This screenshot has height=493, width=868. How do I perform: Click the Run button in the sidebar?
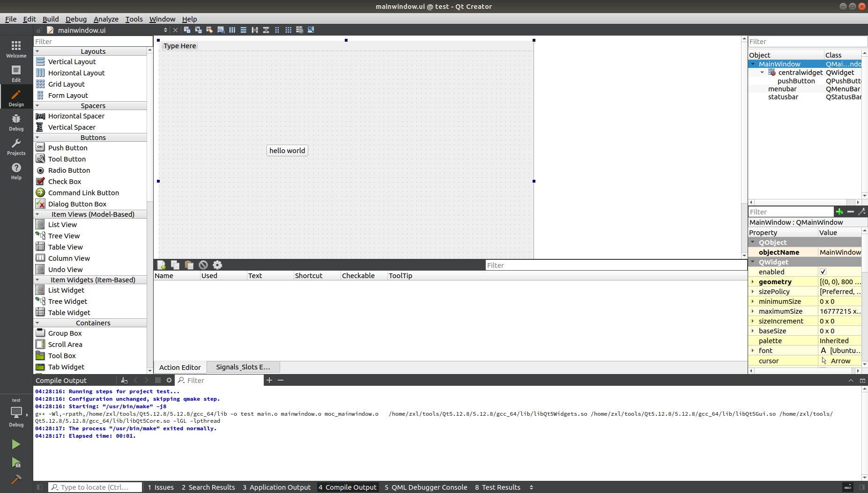(x=15, y=444)
